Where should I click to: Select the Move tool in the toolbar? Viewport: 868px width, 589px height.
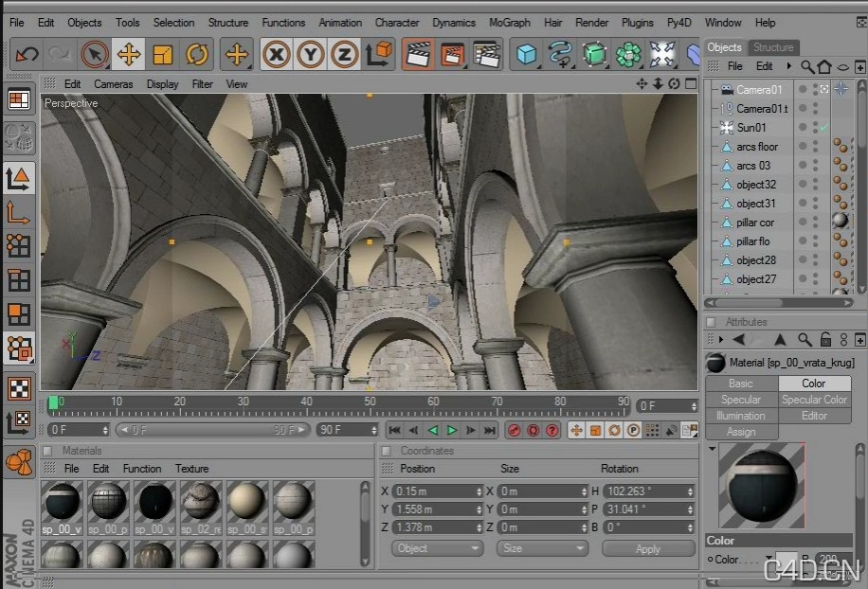pos(128,54)
